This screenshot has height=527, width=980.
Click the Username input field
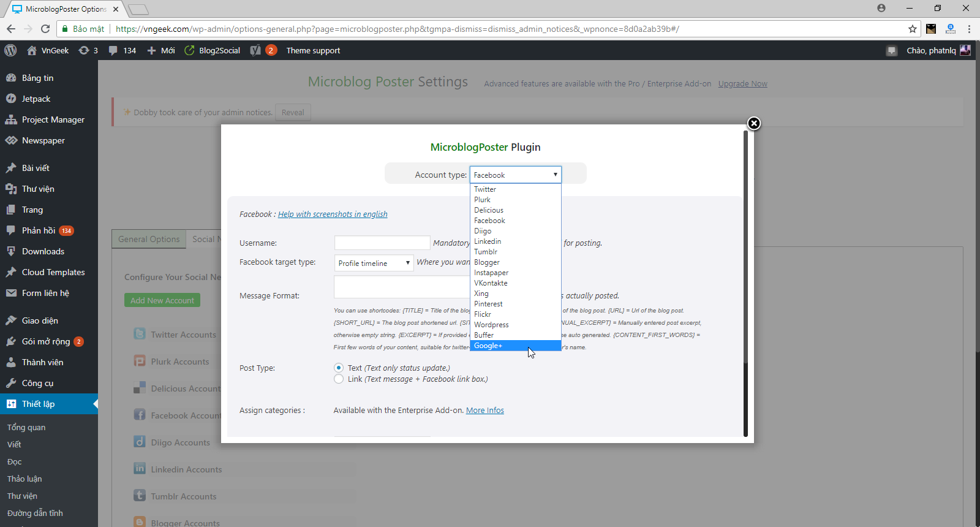click(382, 243)
